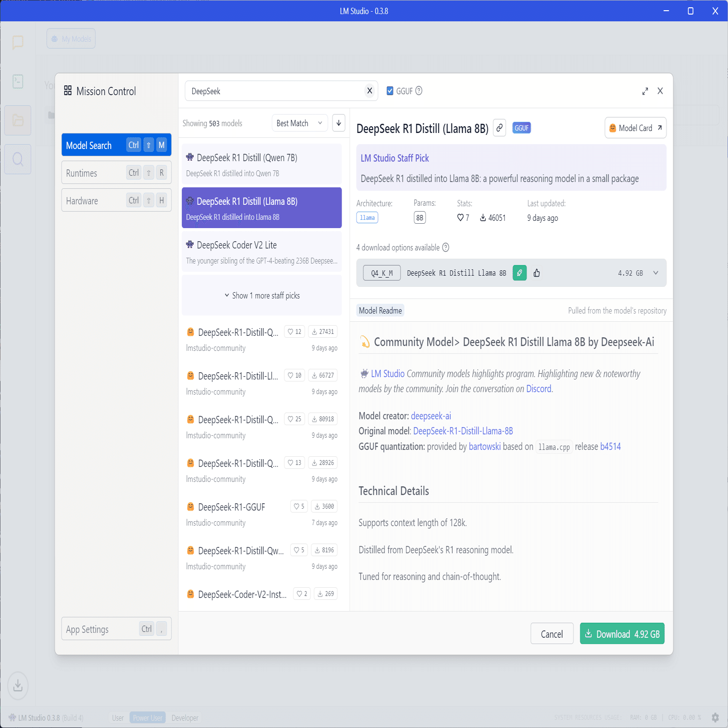Viewport: 728px width, 728px height.
Task: Click the green rocket icon on Q4_K_M row
Action: pos(520,273)
